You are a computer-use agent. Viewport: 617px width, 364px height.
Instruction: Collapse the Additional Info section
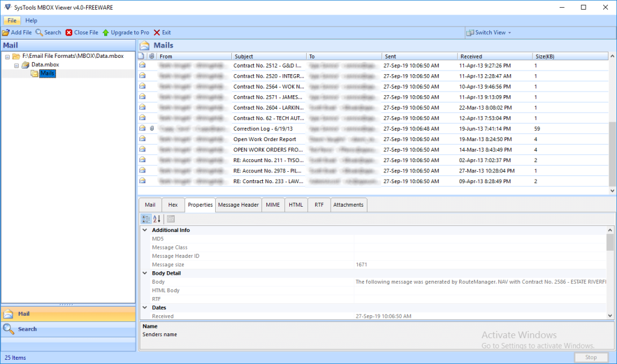145,230
